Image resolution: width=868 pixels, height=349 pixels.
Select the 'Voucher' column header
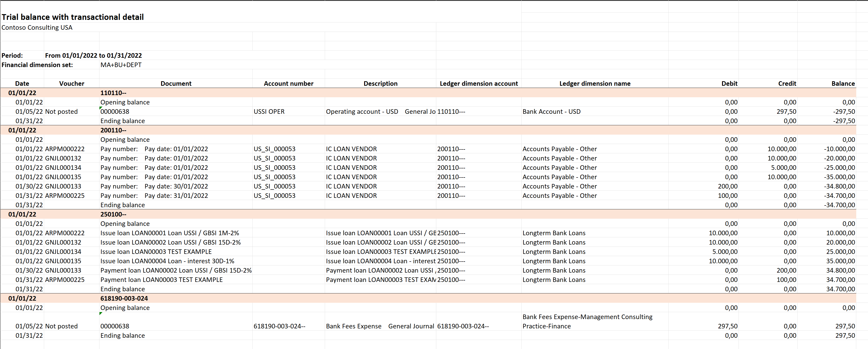point(71,83)
